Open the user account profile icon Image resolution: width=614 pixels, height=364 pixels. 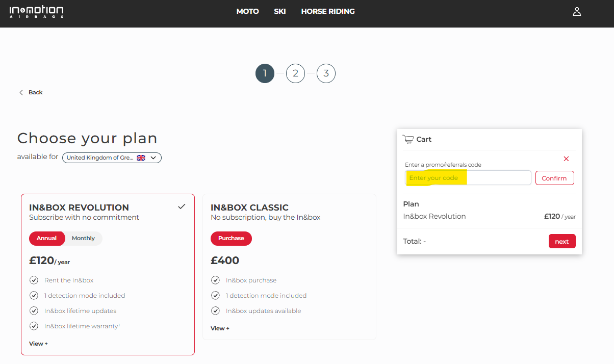tap(577, 12)
